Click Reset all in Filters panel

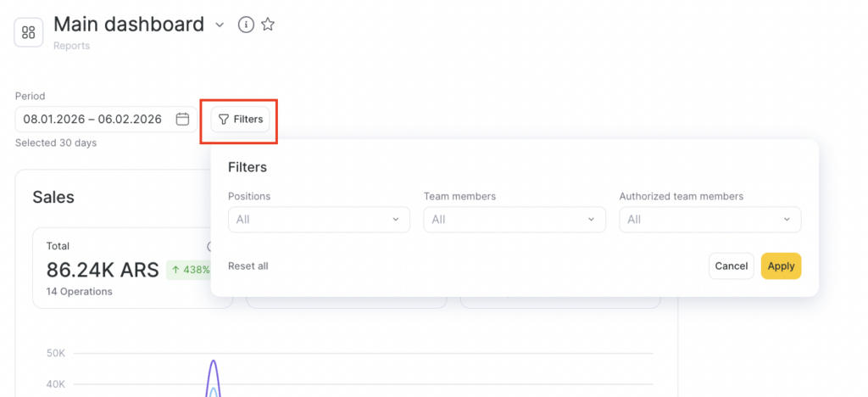point(248,266)
